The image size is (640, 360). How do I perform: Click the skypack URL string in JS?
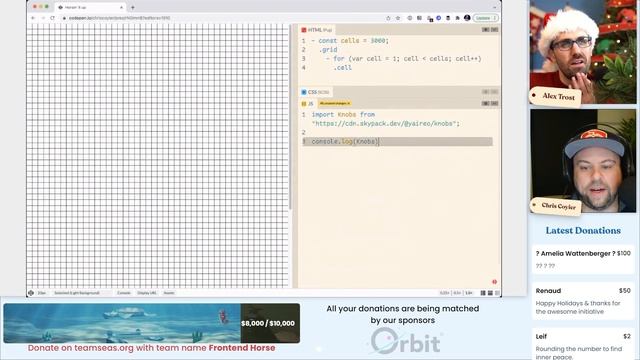pyautogui.click(x=386, y=124)
